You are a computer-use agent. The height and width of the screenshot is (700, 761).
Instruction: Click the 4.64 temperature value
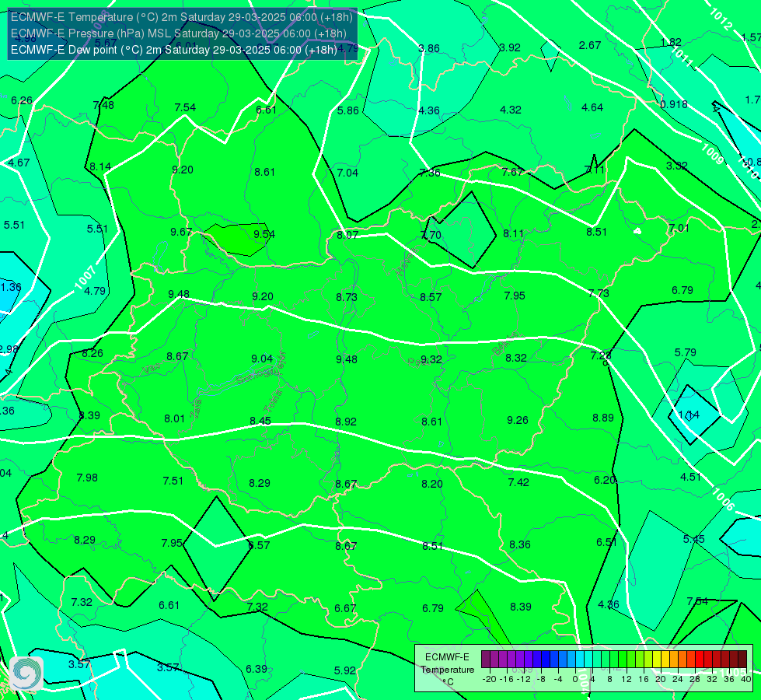click(x=592, y=107)
